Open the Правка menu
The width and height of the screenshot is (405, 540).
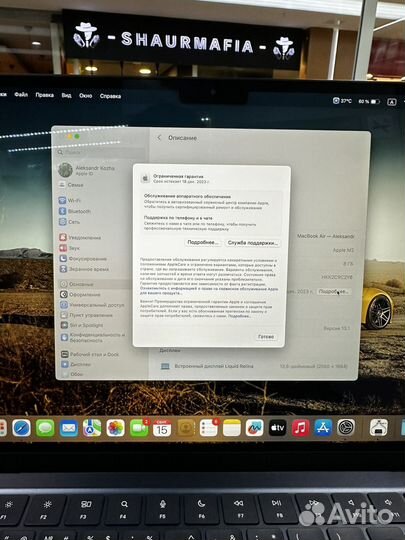tap(44, 95)
